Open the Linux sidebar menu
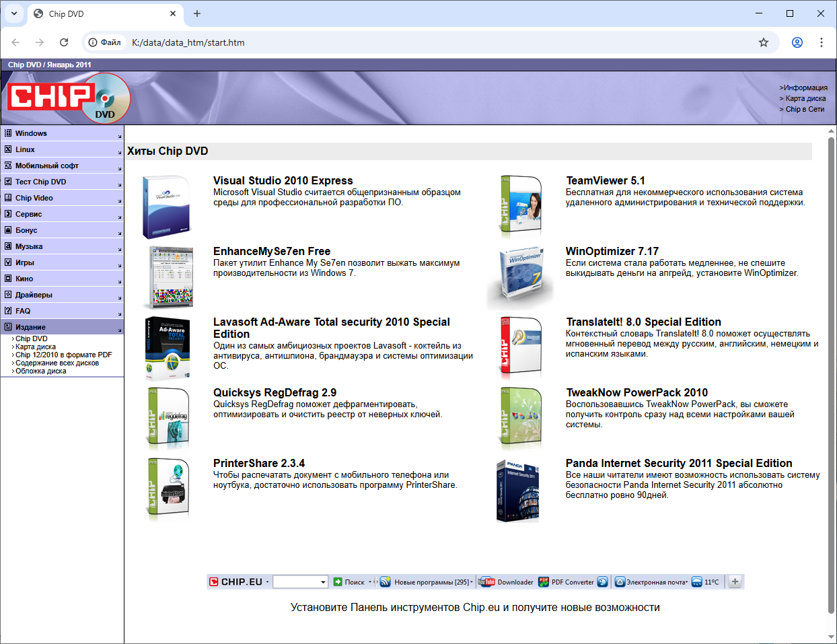837x644 pixels. (x=62, y=149)
